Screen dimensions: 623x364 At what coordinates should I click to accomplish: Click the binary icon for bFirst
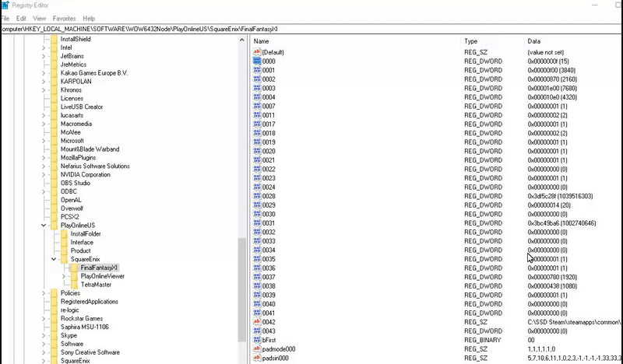pos(257,340)
